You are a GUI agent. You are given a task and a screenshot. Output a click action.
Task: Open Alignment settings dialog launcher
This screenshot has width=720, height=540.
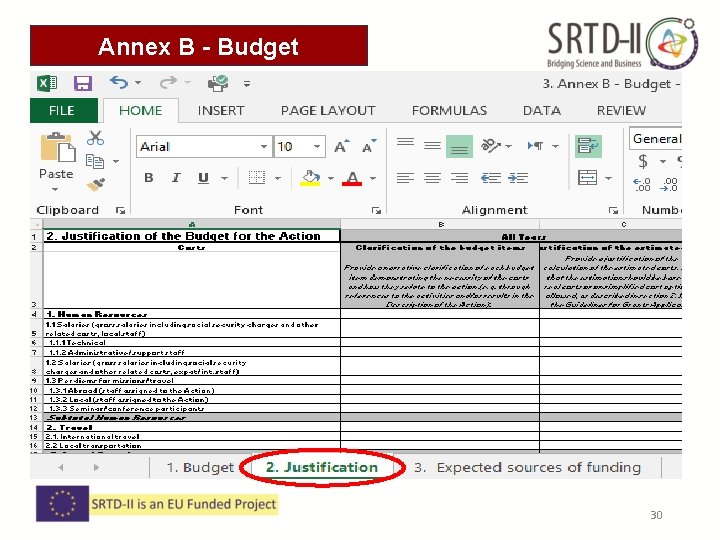coord(613,210)
